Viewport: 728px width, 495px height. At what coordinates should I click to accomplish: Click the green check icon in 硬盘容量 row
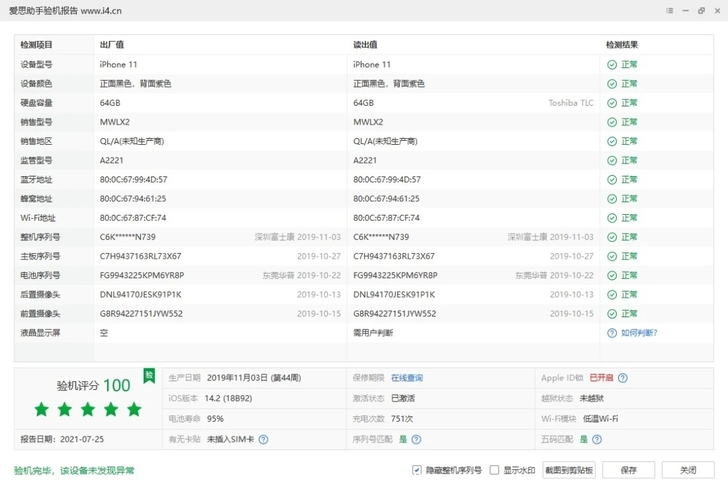[x=612, y=103]
